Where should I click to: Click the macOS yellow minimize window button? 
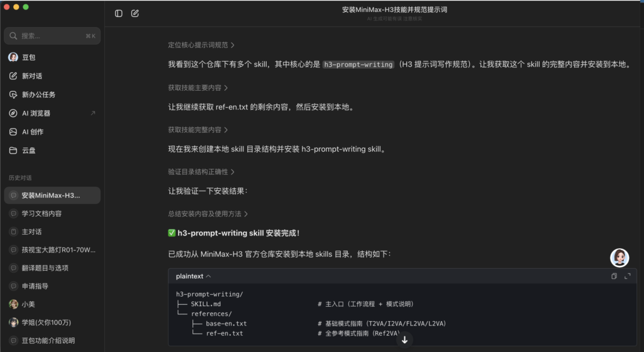(x=16, y=6)
